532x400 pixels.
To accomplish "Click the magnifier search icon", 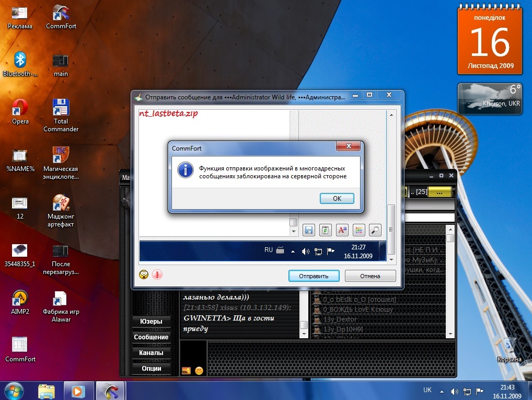I will [375, 230].
